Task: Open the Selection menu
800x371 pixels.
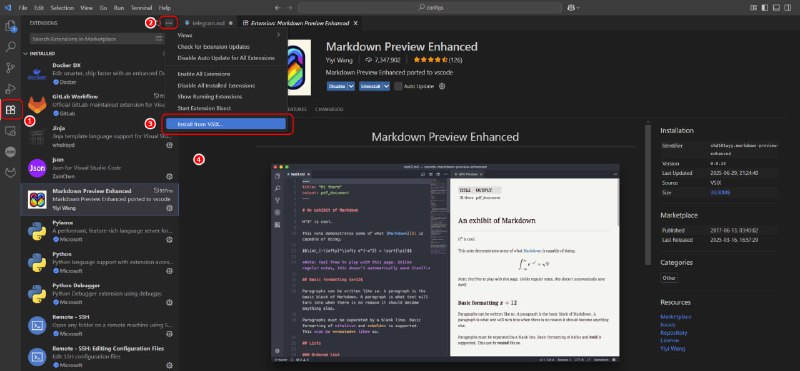Action: (62, 8)
